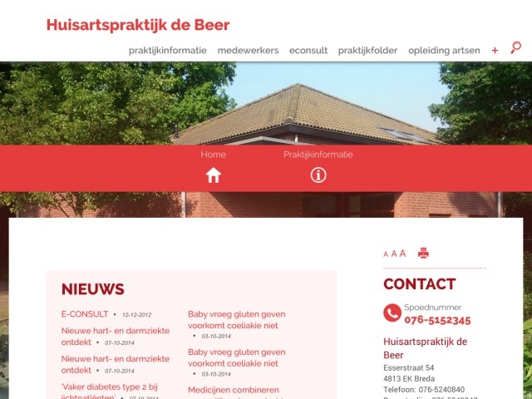Click the Praktijkinformatie info icon

318,175
